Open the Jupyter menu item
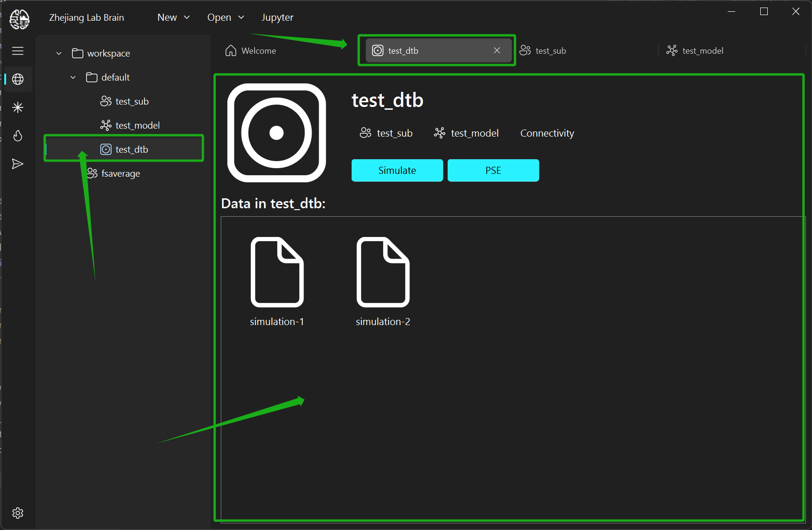 [278, 18]
